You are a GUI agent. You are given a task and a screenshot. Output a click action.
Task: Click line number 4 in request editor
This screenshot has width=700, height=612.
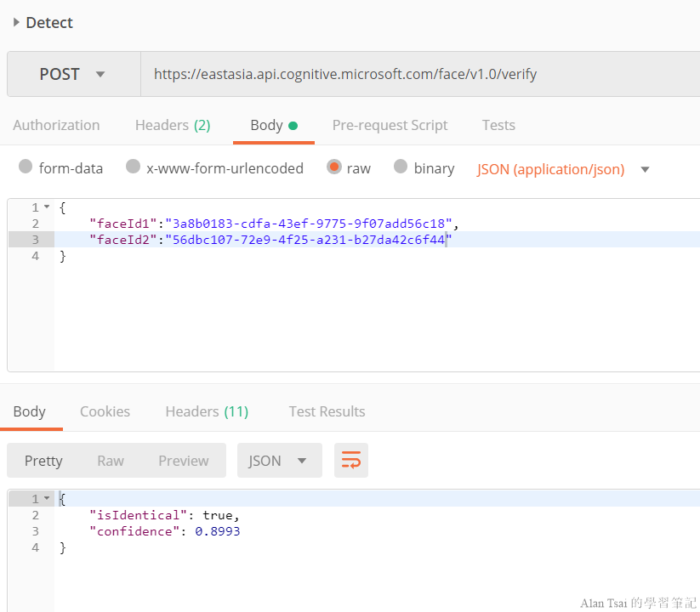tap(35, 256)
